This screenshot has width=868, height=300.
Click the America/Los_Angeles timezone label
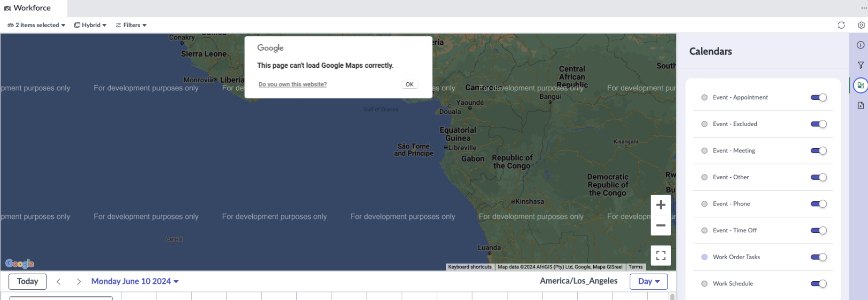click(x=579, y=281)
